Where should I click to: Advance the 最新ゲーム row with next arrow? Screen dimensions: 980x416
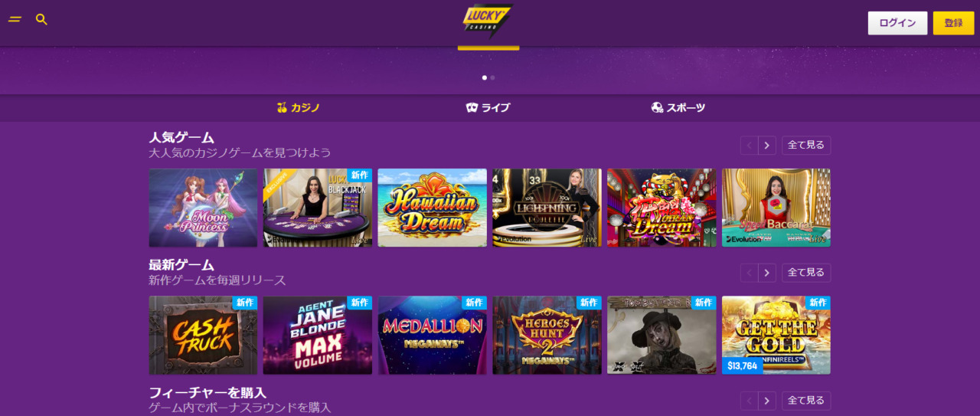(767, 273)
